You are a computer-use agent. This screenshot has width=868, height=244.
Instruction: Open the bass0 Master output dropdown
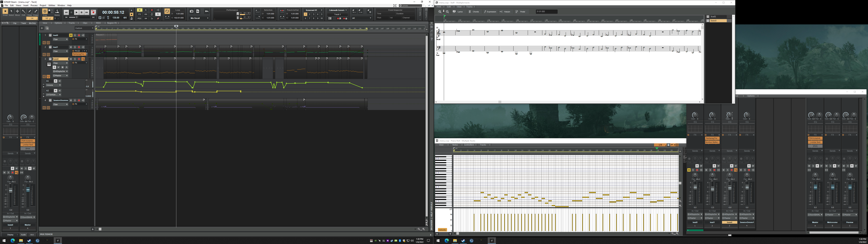60,76
